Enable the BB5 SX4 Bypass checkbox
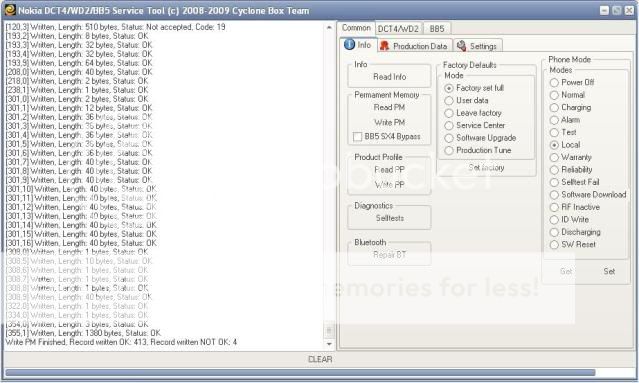 [x=357, y=136]
